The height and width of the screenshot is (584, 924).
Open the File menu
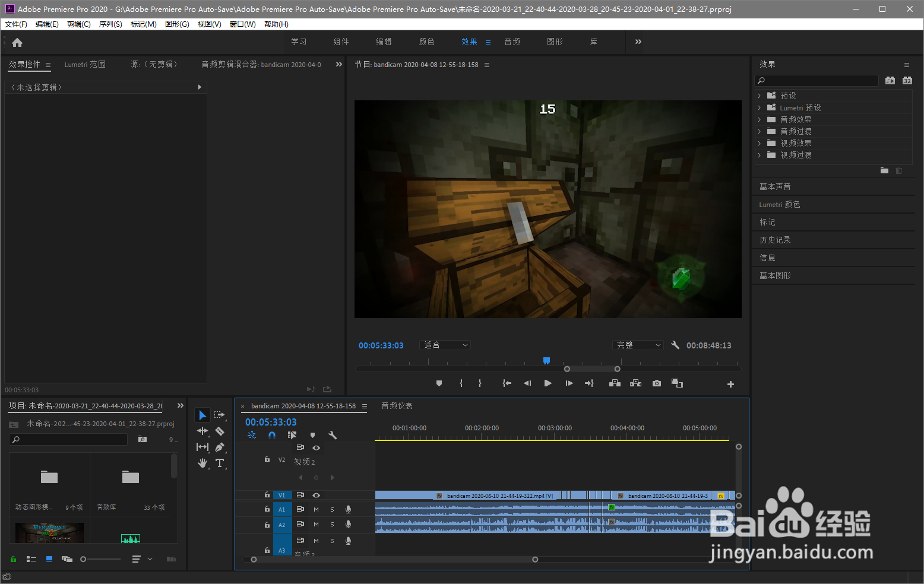[x=16, y=24]
